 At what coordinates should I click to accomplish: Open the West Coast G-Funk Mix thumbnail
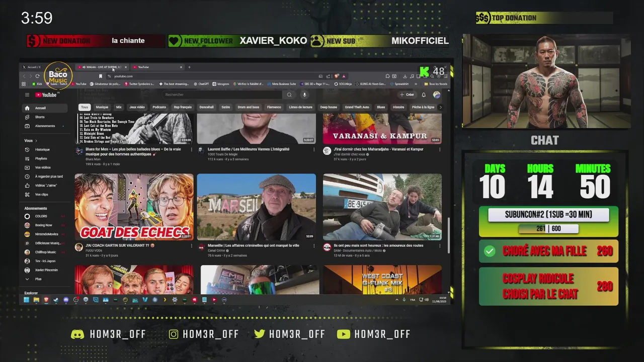(x=382, y=280)
